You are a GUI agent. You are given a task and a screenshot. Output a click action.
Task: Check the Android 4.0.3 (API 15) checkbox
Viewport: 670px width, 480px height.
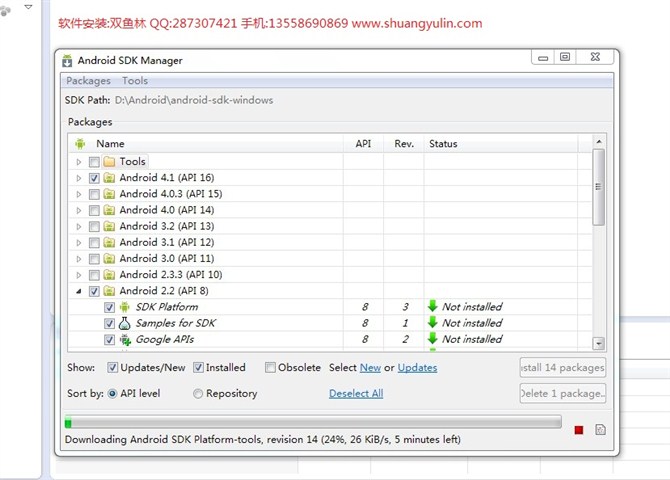(94, 194)
